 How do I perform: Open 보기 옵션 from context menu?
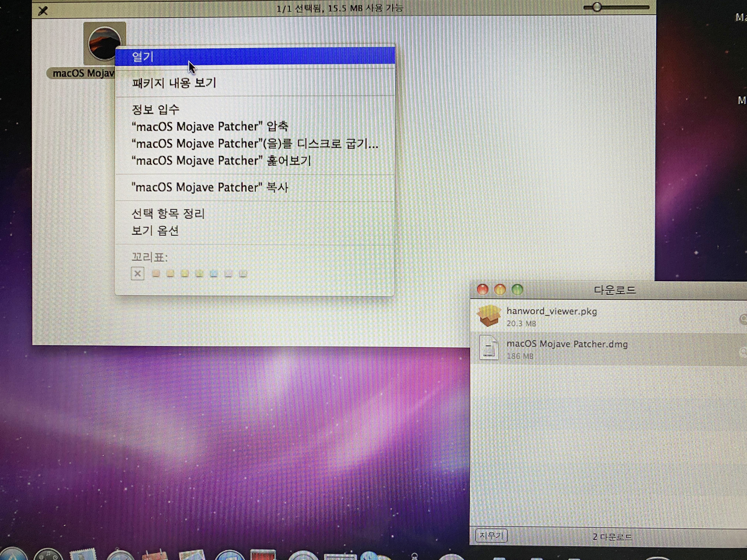tap(155, 231)
